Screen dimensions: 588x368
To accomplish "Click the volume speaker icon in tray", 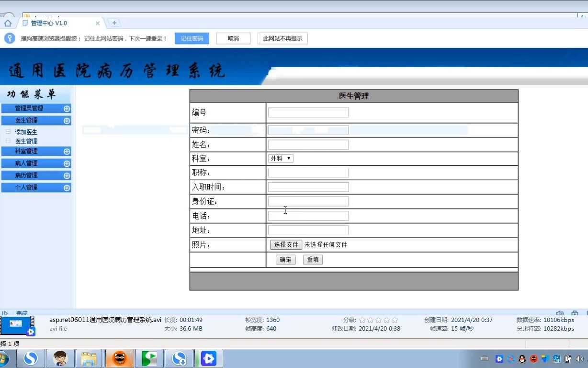I will click(x=579, y=358).
